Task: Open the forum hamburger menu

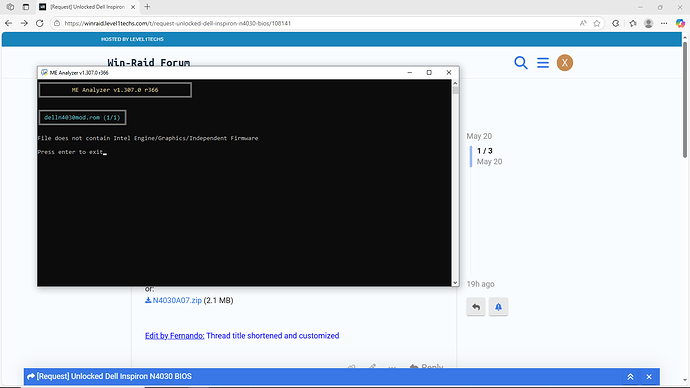Action: (x=543, y=63)
